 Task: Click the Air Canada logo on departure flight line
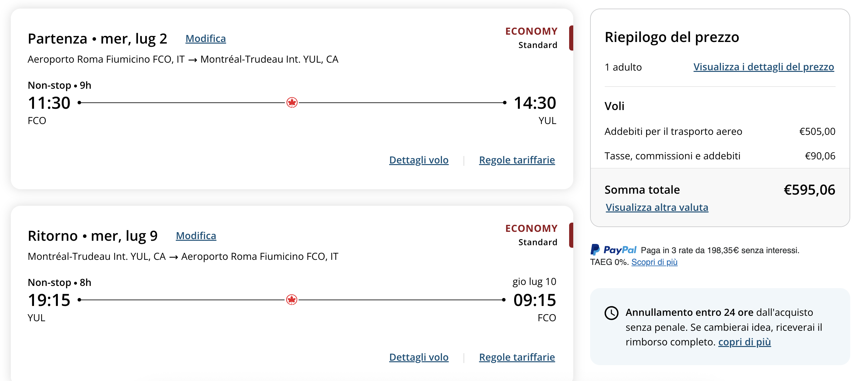click(292, 102)
